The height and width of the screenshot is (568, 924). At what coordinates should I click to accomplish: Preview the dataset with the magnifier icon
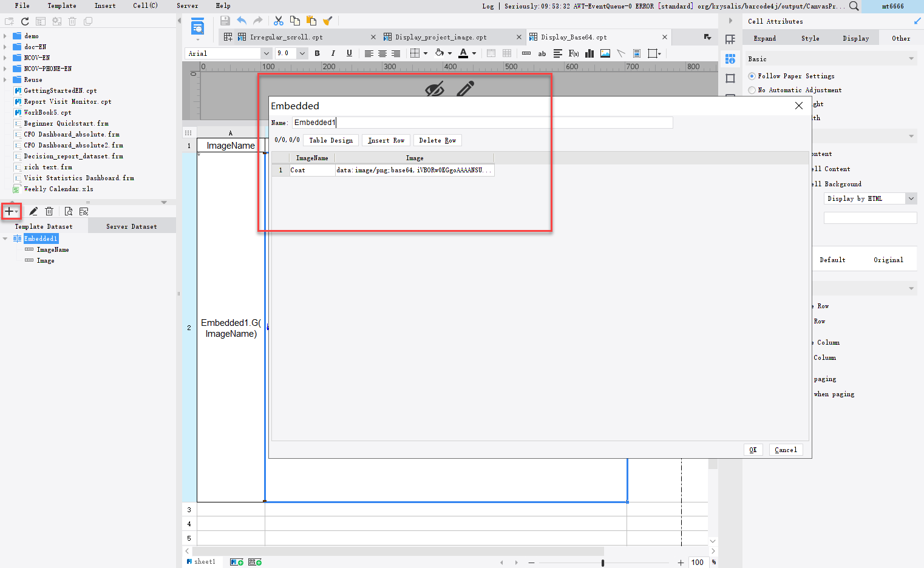[x=69, y=211]
